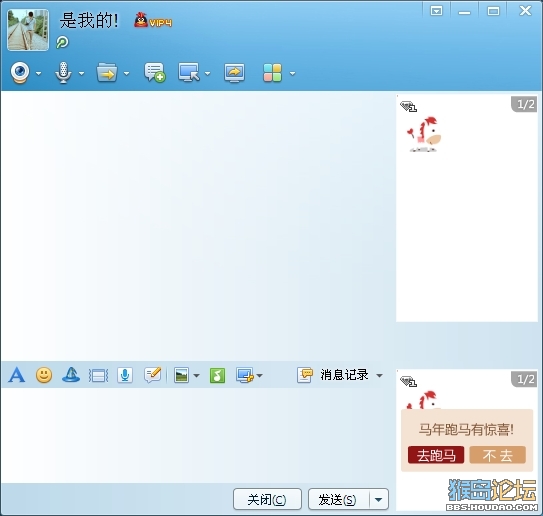Expand the 发送 button options arrow
The width and height of the screenshot is (543, 516).
tap(379, 499)
